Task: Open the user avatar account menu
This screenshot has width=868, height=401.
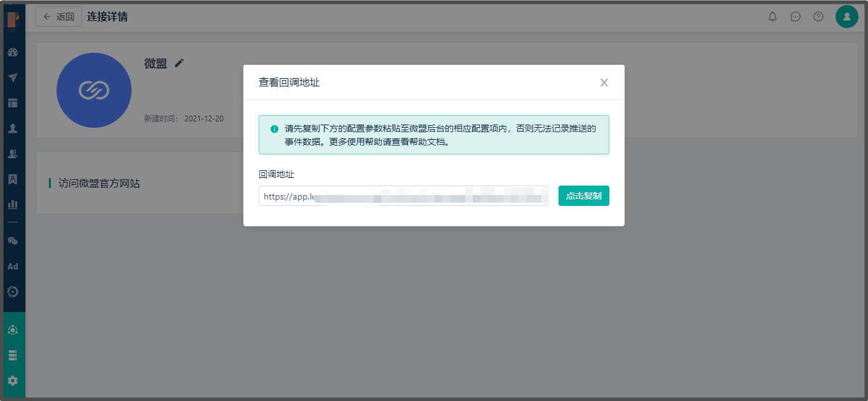Action: 847,17
